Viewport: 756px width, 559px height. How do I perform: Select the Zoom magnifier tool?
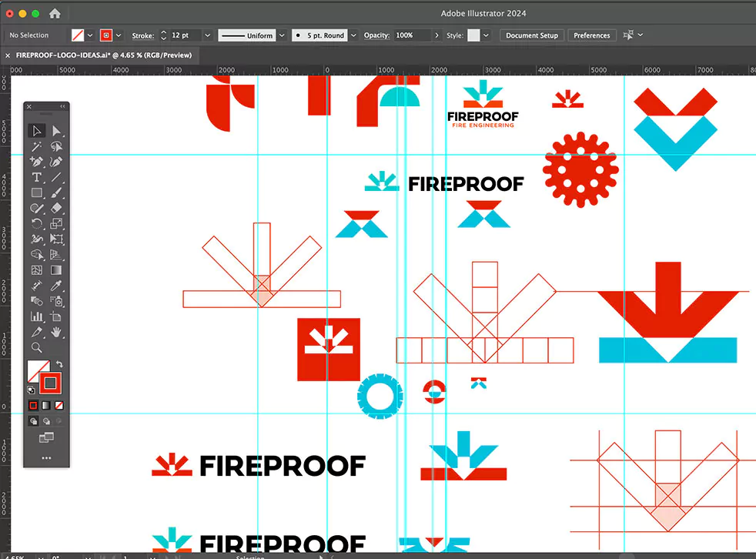36,347
